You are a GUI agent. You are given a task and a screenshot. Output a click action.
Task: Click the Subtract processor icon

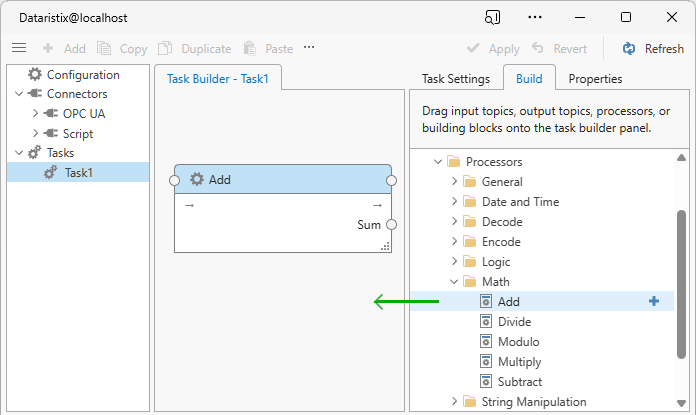click(486, 382)
